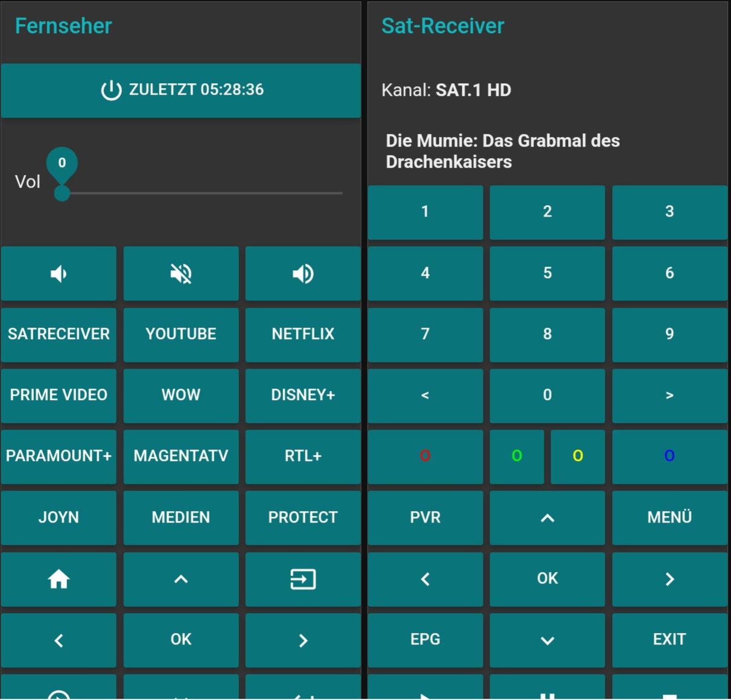Open the EPG program guide

(426, 640)
